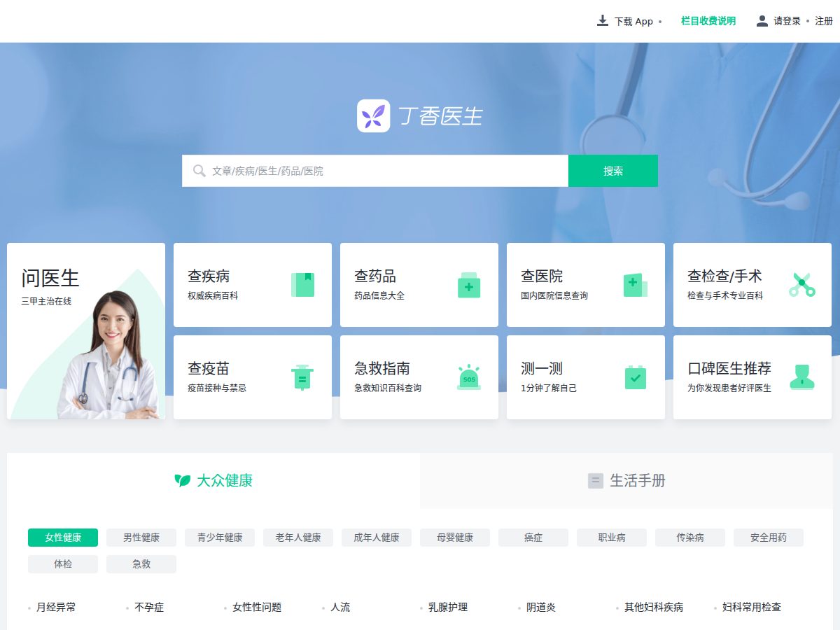Open the 阴道炎 topic
Screen dimensions: 840x630
(541, 608)
